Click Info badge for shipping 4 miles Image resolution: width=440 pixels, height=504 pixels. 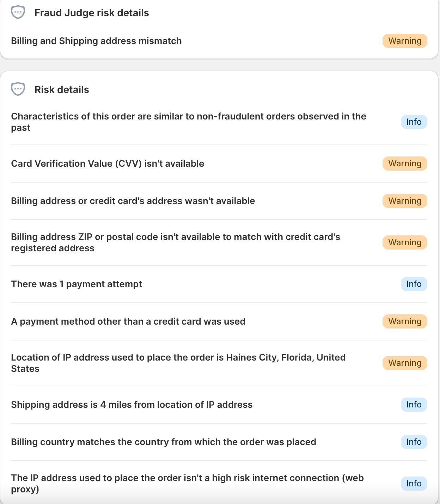414,405
